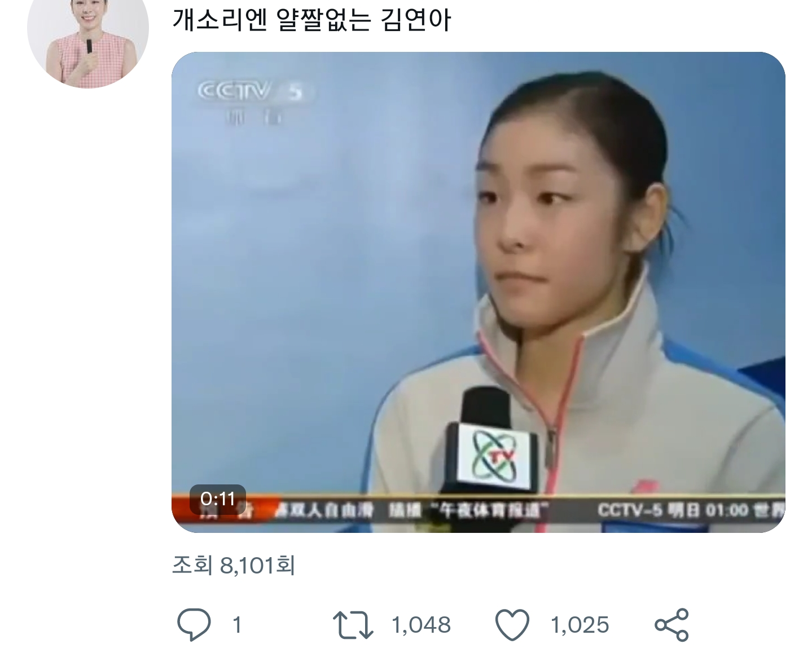This screenshot has height=666, width=812.
Task: Click the quoted program title in news ticker
Action: (x=489, y=511)
